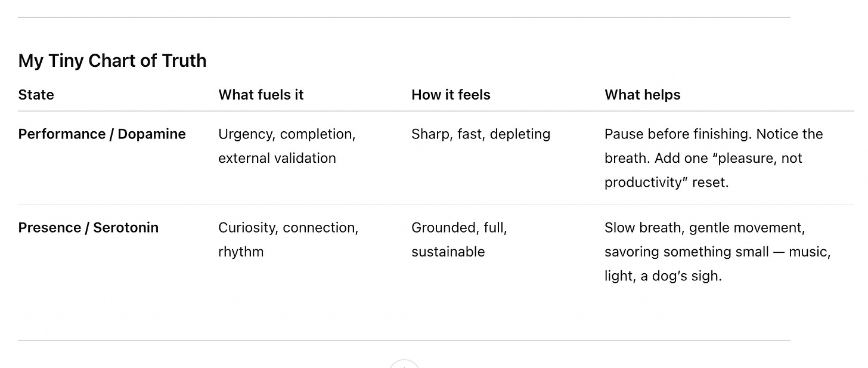
Task: Select the "Sharp, fast, depleting" cell
Action: pyautogui.click(x=480, y=134)
